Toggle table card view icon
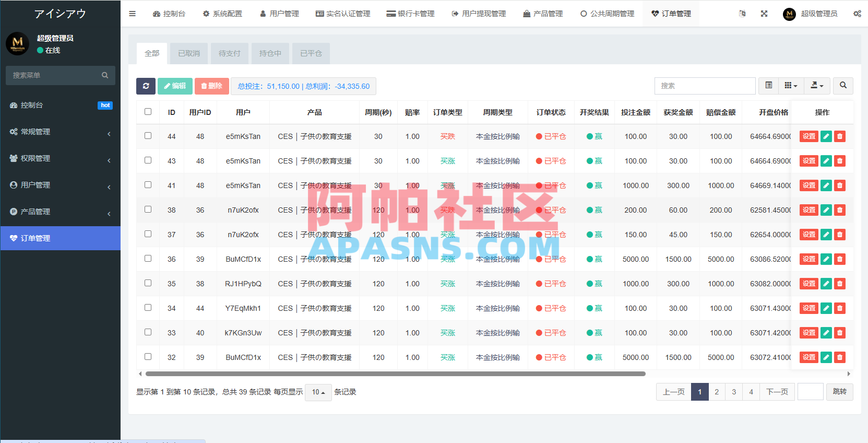The height and width of the screenshot is (443, 868). (x=769, y=85)
